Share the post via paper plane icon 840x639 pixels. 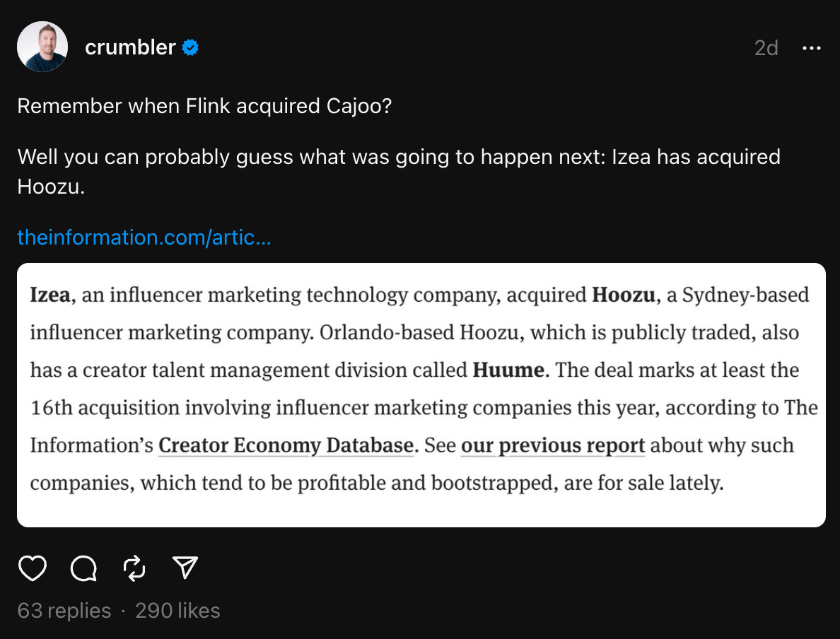pyautogui.click(x=185, y=568)
